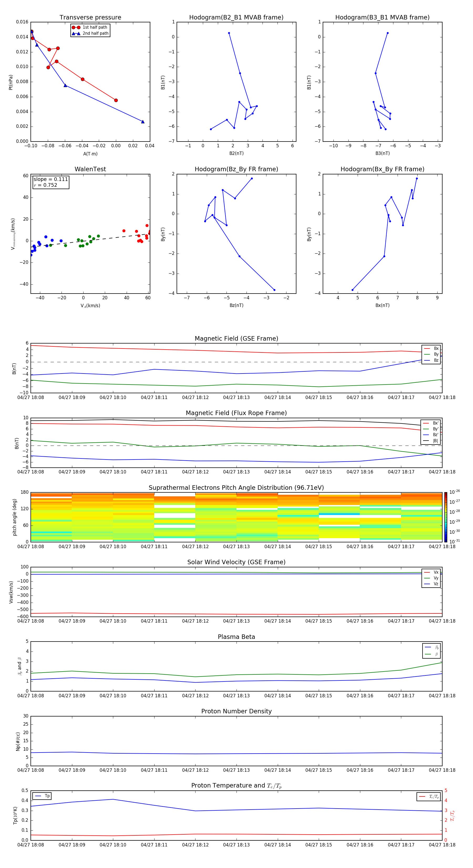Click '04/27 18:18' tick under Proton Temperature panel
Image resolution: width=473 pixels, height=868 pixels.
(442, 845)
